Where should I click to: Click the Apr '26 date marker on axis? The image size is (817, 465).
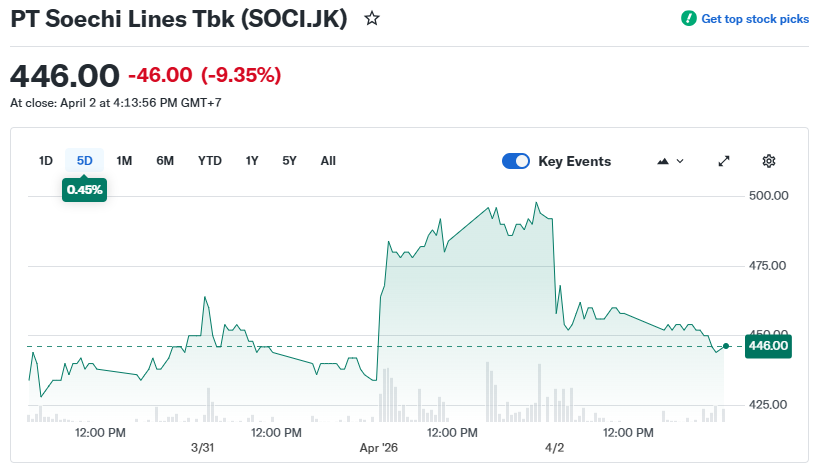tap(379, 448)
